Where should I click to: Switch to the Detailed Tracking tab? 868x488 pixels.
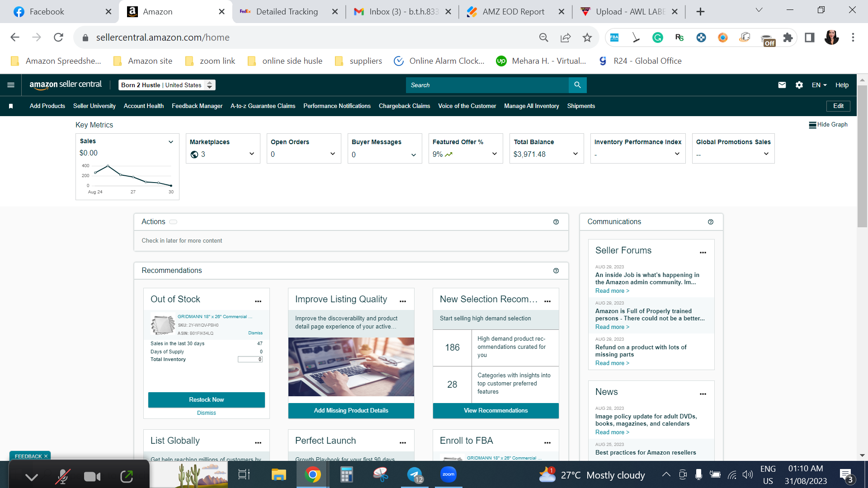click(288, 12)
